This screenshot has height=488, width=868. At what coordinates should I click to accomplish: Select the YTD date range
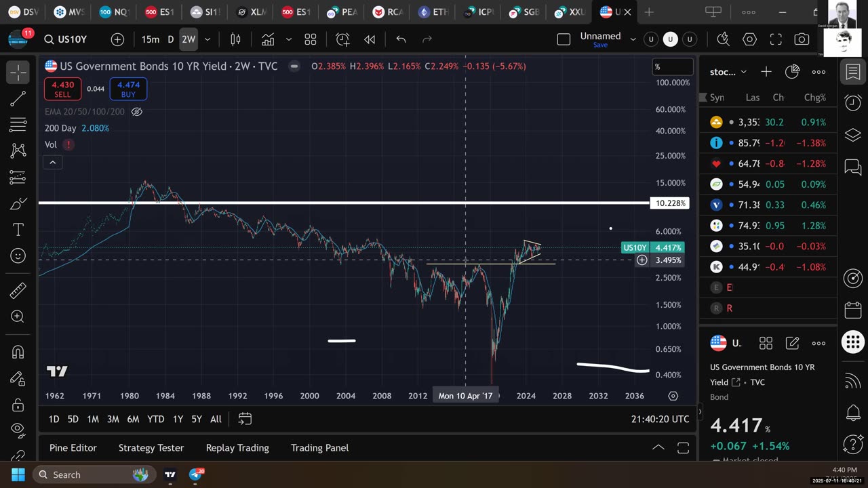[156, 419]
